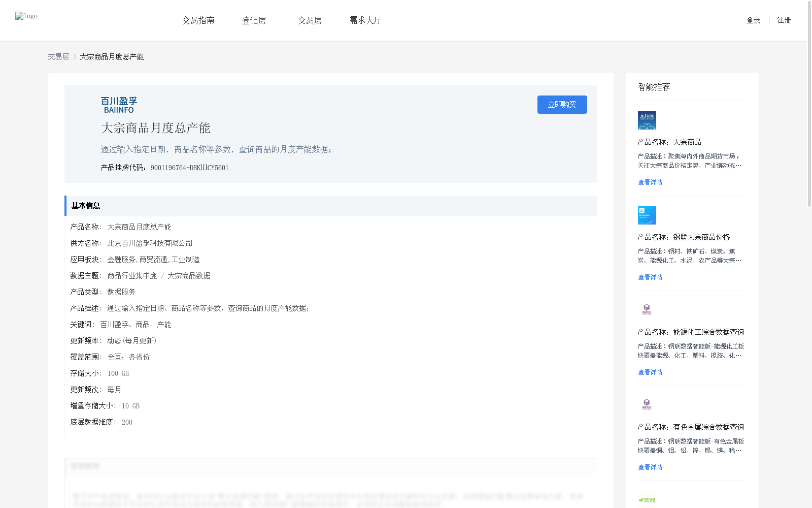Go to the 交易层 menu
The height and width of the screenshot is (508, 812).
(x=310, y=20)
